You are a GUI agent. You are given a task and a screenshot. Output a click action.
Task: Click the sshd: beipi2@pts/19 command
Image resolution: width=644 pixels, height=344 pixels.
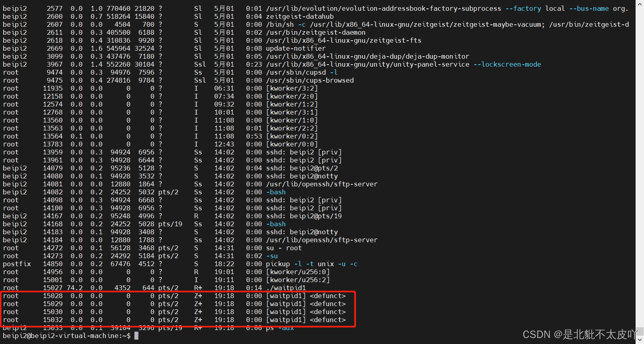pyautogui.click(x=304, y=216)
